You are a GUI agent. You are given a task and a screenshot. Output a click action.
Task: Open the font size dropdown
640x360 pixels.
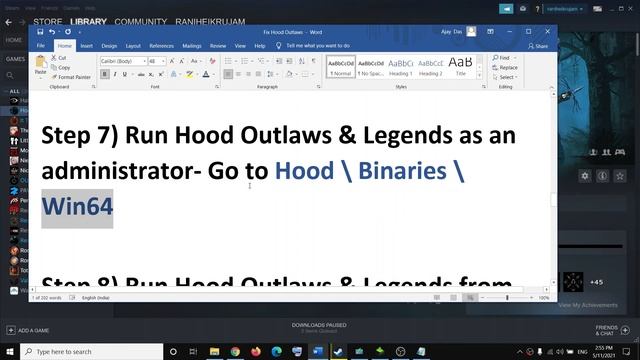pyautogui.click(x=163, y=61)
